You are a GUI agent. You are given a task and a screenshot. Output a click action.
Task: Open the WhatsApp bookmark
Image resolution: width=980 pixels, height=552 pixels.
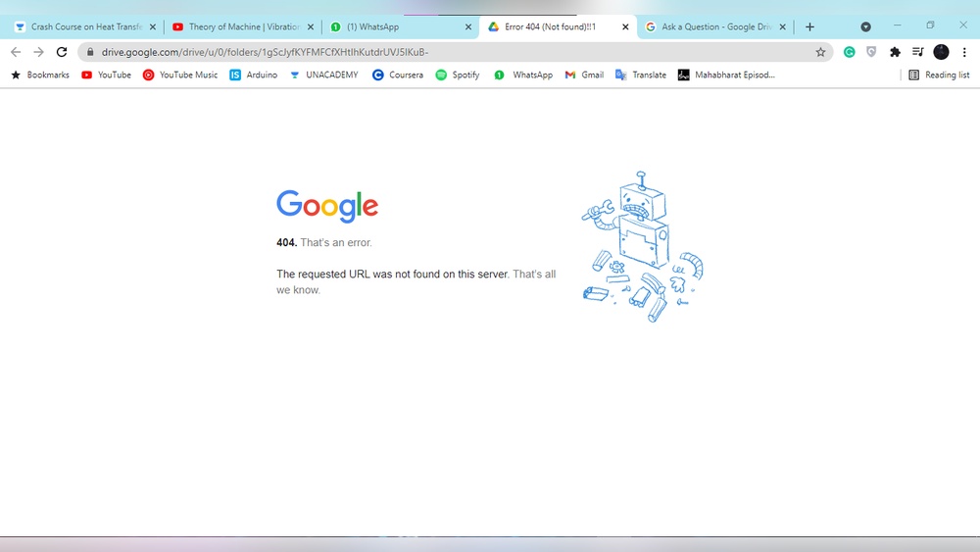click(x=523, y=75)
